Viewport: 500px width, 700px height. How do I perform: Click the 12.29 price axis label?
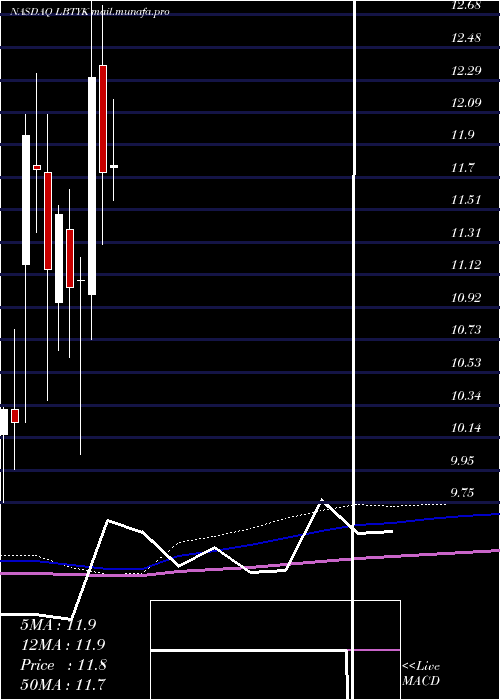466,70
